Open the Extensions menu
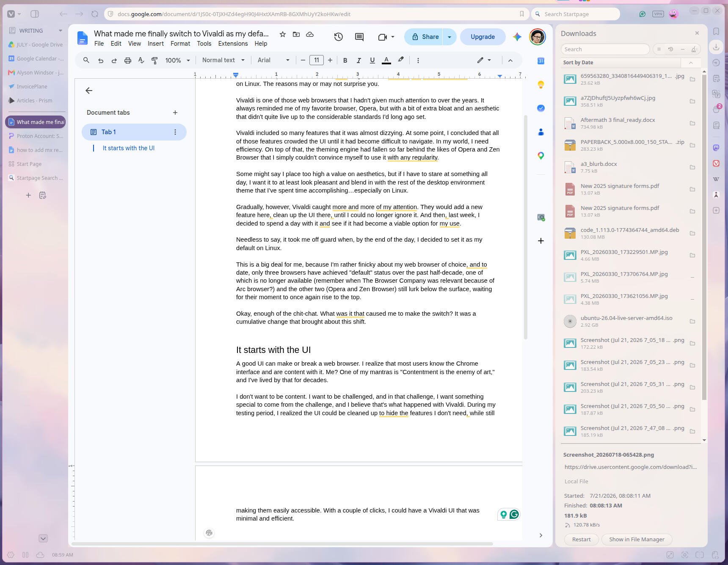The image size is (728, 565). [x=233, y=44]
